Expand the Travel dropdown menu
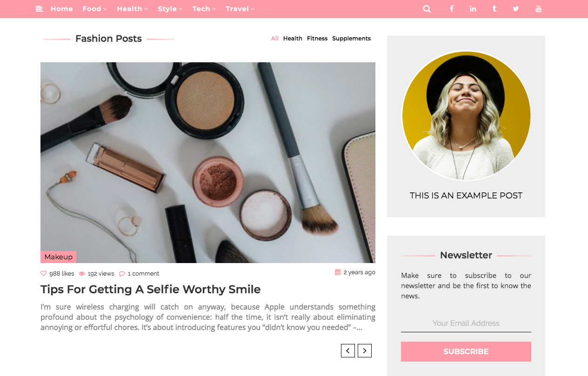 (240, 9)
